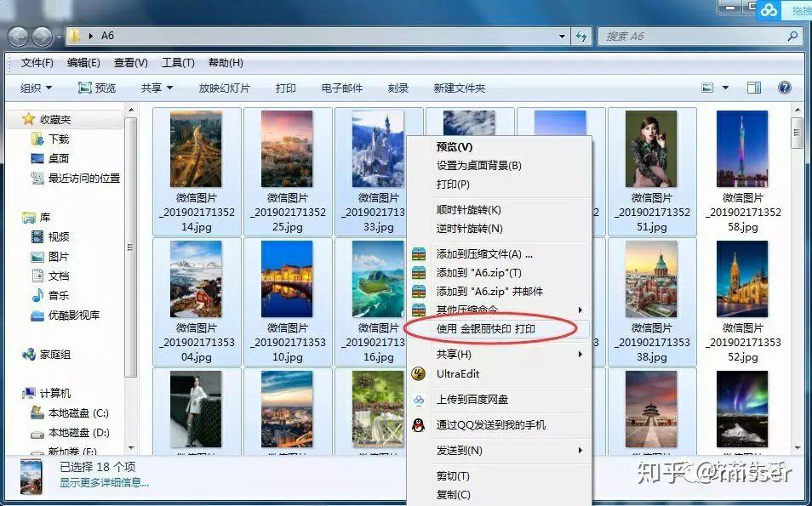Click the Forward navigation arrow button
This screenshot has height=506, width=812.
pyautogui.click(x=42, y=37)
